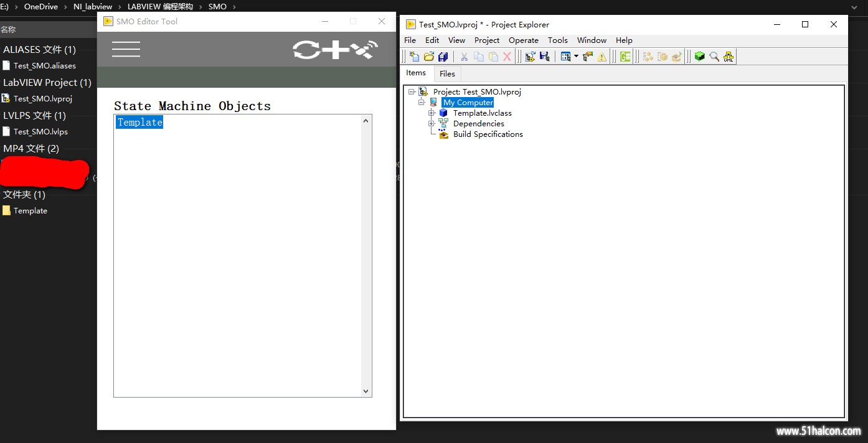This screenshot has width=868, height=443.
Task: Click the refresh arrows icon in SMO Editor
Action: click(x=306, y=50)
